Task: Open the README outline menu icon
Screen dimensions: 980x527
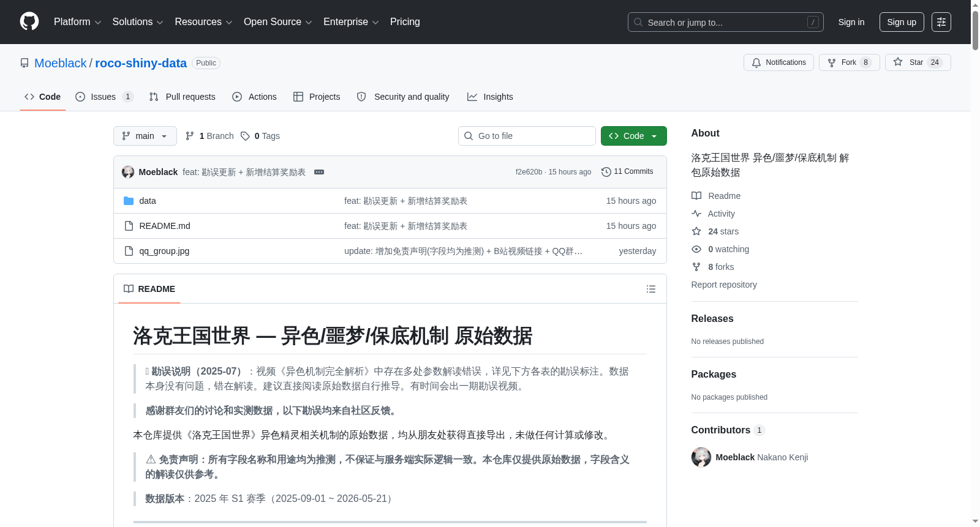Action: (x=651, y=289)
